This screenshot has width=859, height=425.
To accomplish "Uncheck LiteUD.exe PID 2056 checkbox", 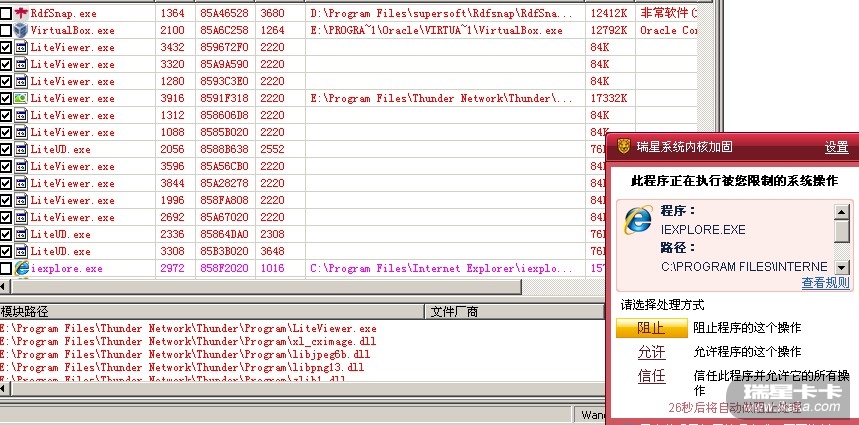I will [x=6, y=149].
